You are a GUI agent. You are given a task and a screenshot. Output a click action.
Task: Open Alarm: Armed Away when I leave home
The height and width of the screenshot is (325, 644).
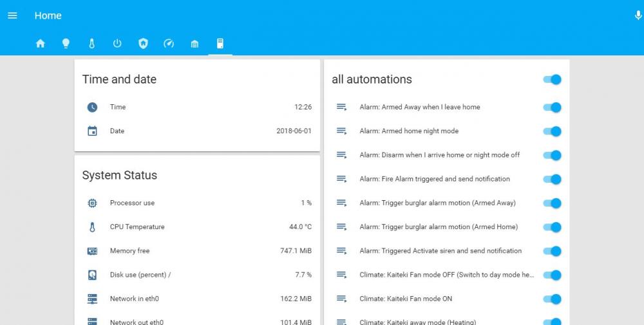(419, 107)
